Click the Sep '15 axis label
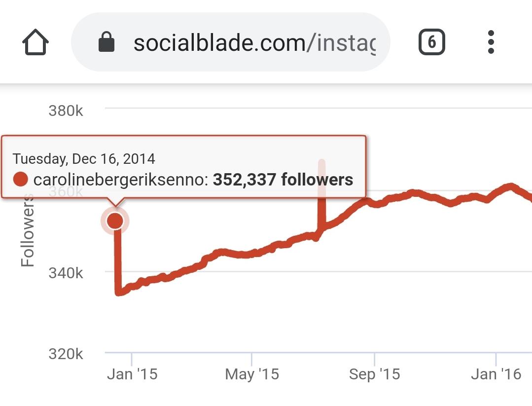The width and height of the screenshot is (532, 406). click(374, 374)
